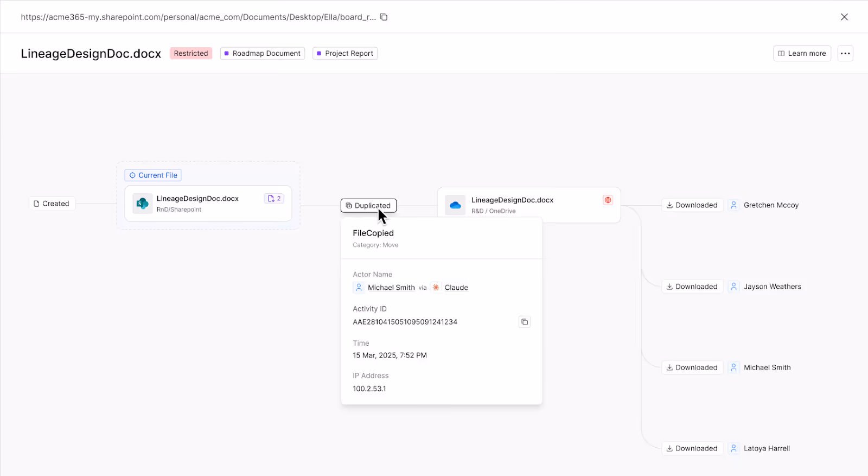Select the Jayson Weathers name
Screen dimensions: 868x476
point(772,287)
